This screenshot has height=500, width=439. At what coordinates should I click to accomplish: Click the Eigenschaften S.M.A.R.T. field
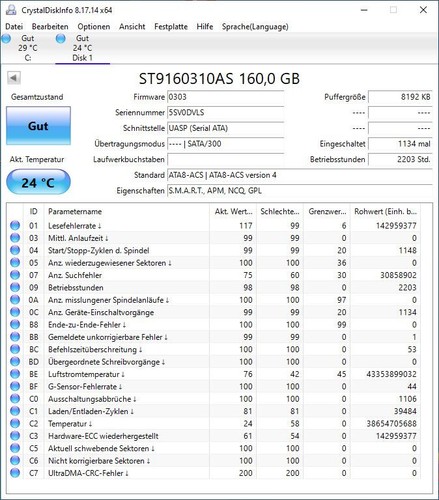(300, 191)
